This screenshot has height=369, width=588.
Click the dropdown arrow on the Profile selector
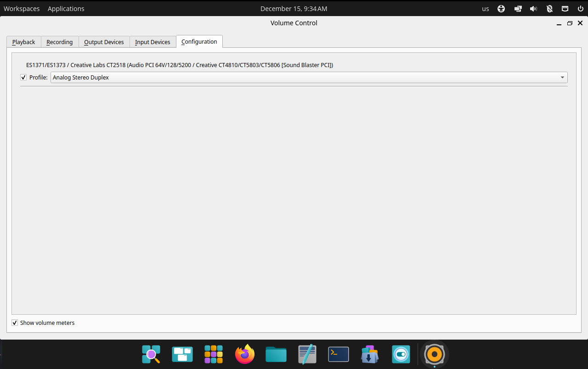point(562,77)
